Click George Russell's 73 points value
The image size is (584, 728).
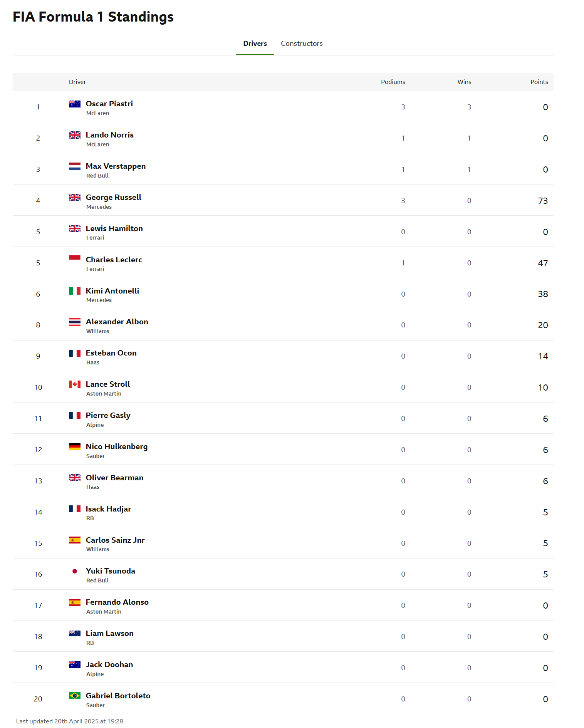point(543,201)
